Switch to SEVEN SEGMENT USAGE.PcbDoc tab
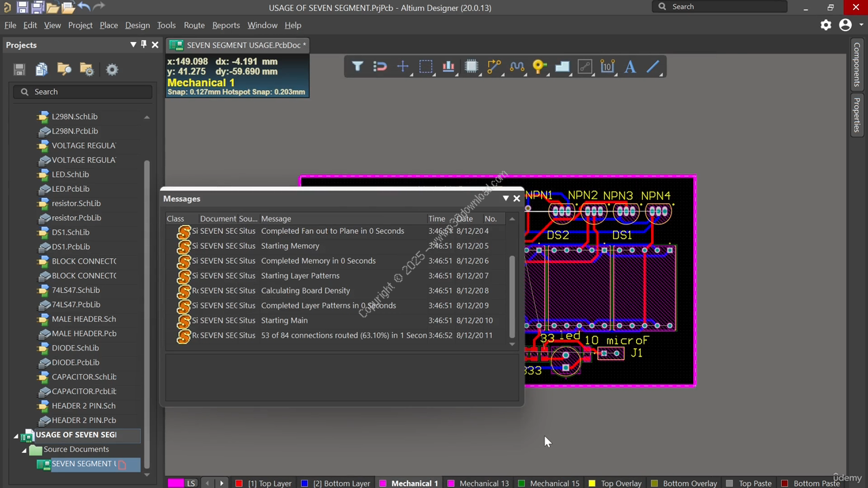Viewport: 868px width, 488px height. coord(238,45)
